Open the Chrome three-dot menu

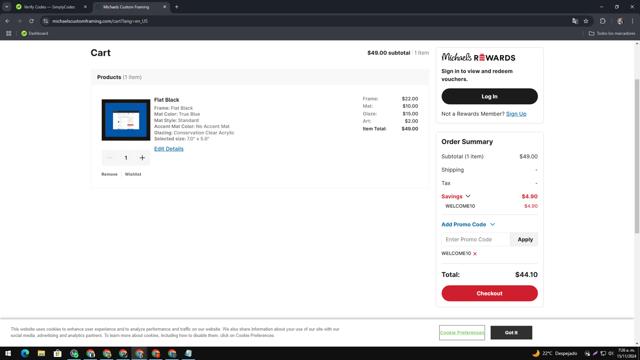pos(632,21)
